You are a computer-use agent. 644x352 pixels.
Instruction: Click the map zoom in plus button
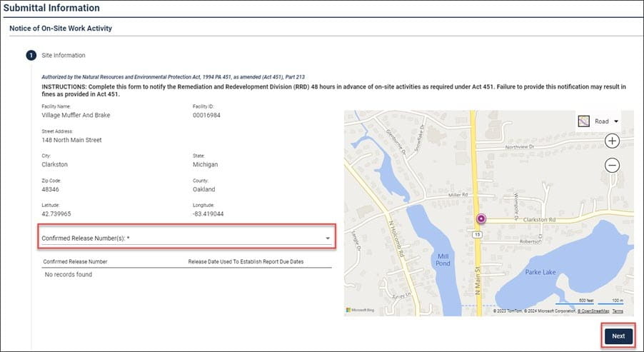click(612, 141)
